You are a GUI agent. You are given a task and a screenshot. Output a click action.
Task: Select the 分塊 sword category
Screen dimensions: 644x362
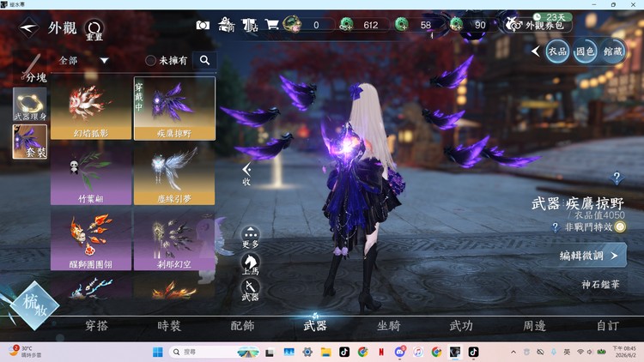point(32,69)
